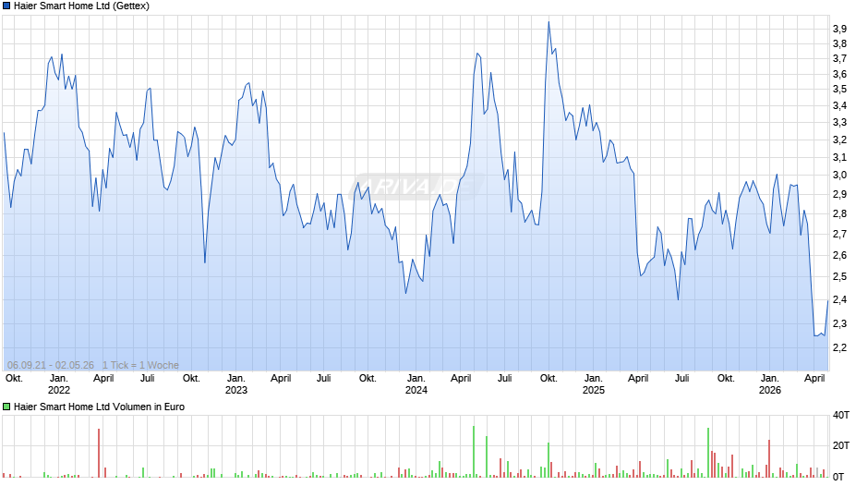
Task: Click the blue legend square for Haier Smart Home
Action: click(x=6, y=6)
